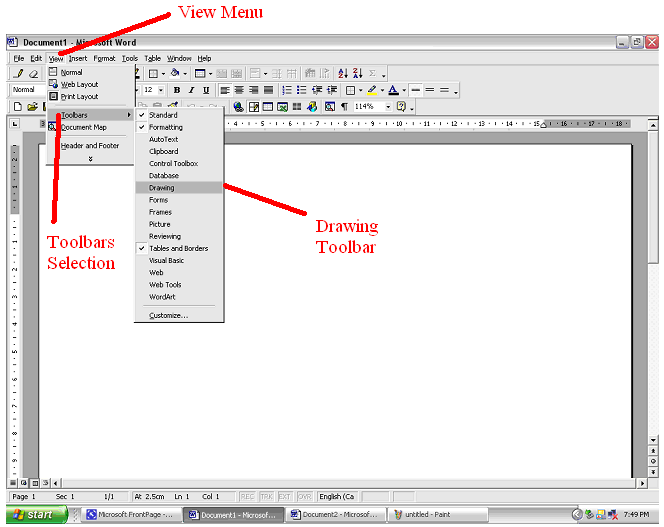The height and width of the screenshot is (527, 664).
Task: Open Shading Color dropdown arrow
Action: [185, 74]
